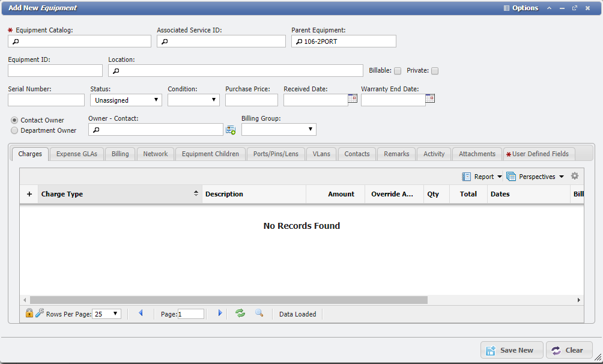Switch to the Network tab
The height and width of the screenshot is (364, 603).
156,154
